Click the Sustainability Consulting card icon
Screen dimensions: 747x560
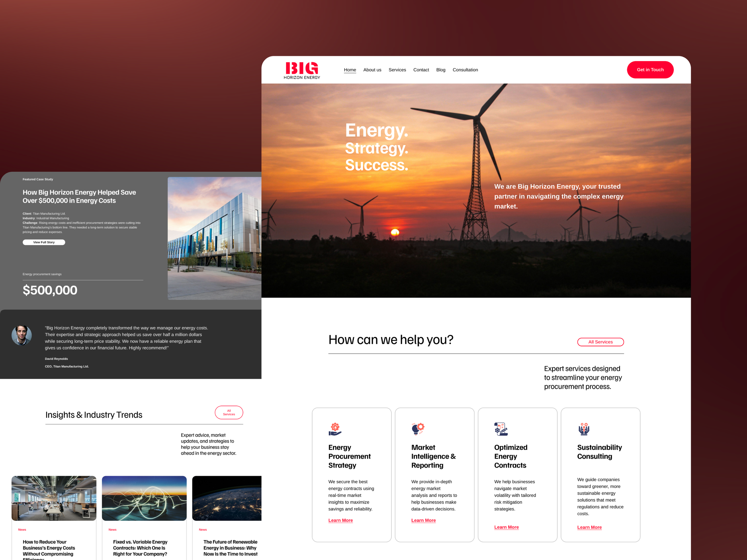coord(584,429)
